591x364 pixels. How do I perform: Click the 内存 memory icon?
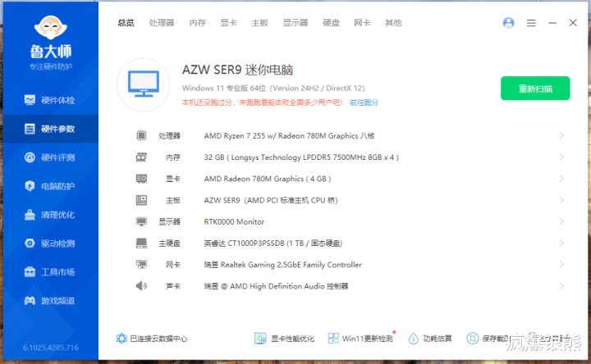point(141,157)
